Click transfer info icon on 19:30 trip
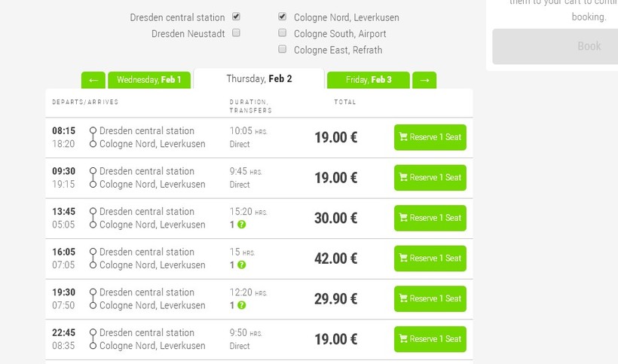Viewport: 618px width, 364px height. 241,305
